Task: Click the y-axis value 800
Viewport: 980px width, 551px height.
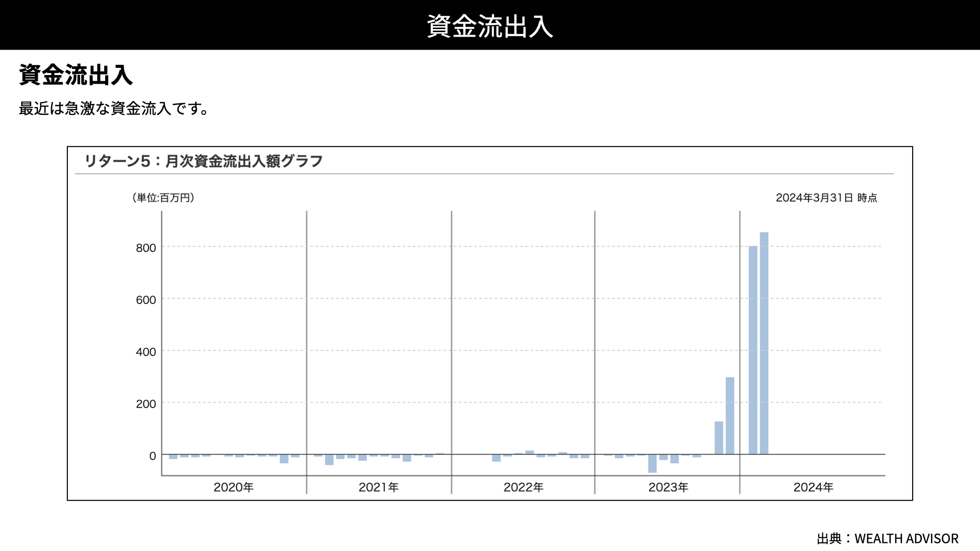Action: (146, 248)
